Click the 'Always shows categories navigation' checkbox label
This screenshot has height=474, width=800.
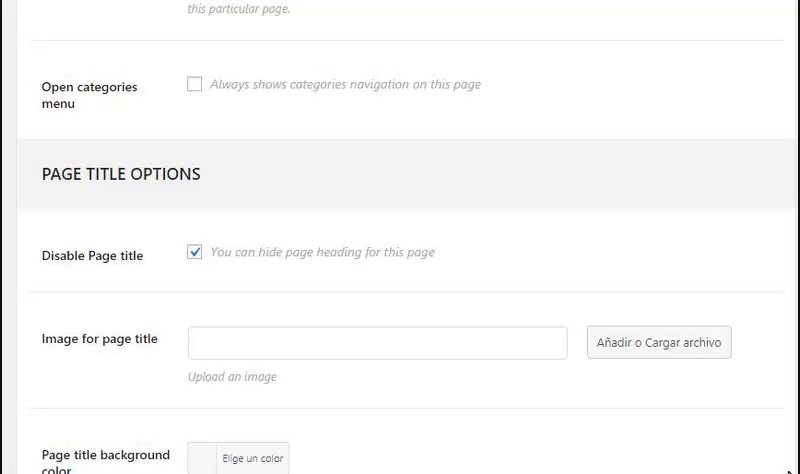tap(345, 85)
